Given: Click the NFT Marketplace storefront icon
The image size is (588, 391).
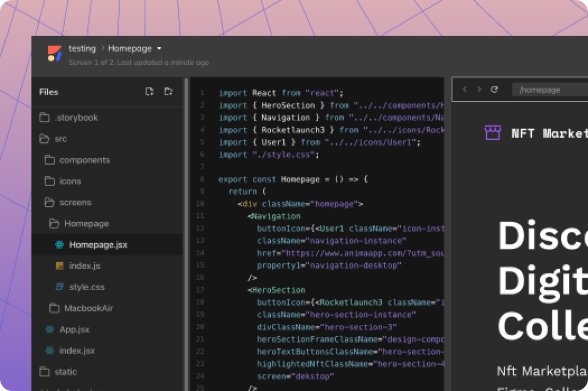Looking at the screenshot, I should coord(492,133).
